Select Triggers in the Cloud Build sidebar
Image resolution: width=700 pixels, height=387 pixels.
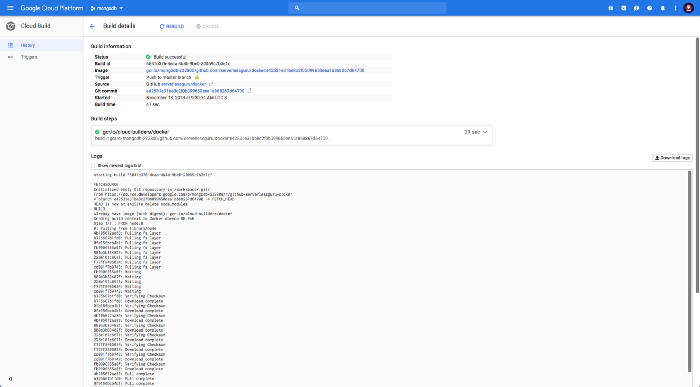click(42, 57)
